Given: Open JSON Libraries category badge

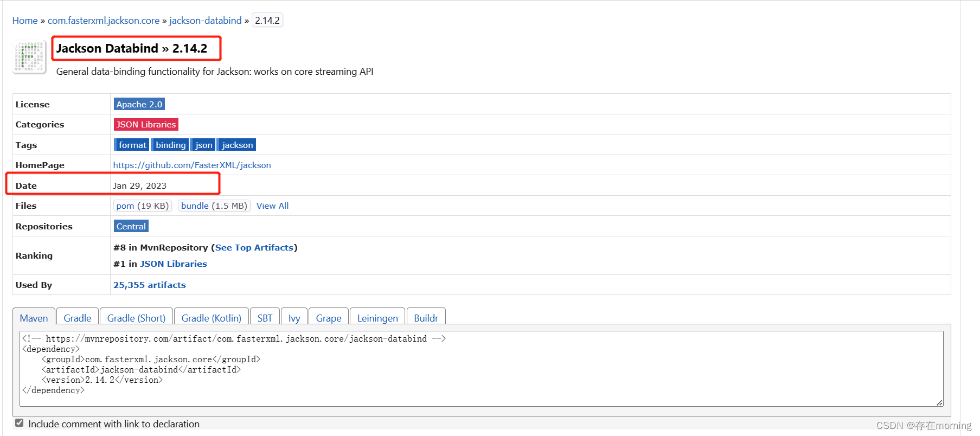Looking at the screenshot, I should tap(146, 124).
